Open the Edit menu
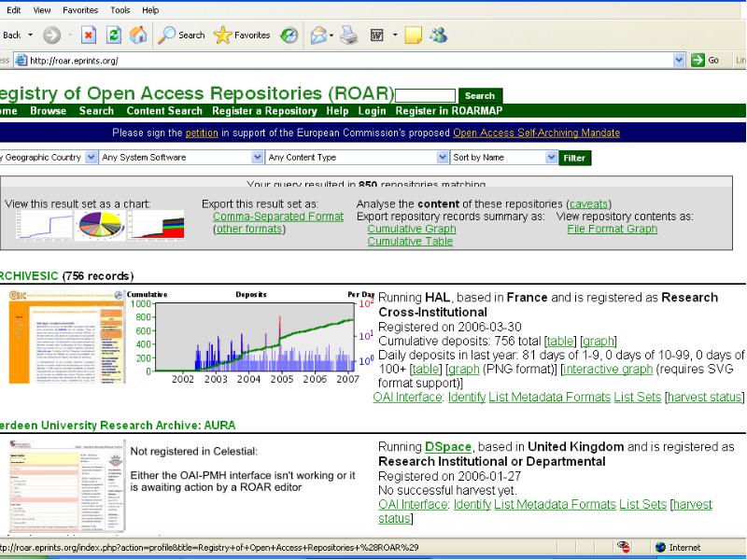 (13, 10)
